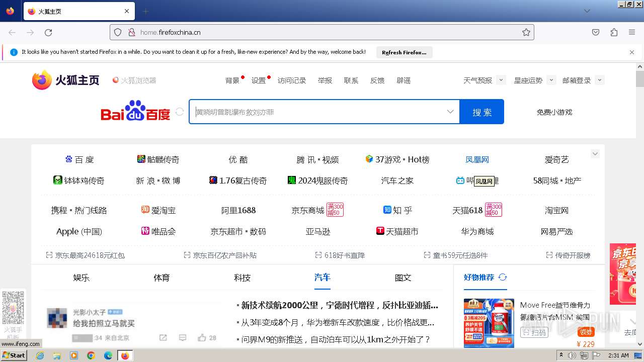The height and width of the screenshot is (362, 644).
Task: Open the 百度 site link
Action: coord(79,159)
